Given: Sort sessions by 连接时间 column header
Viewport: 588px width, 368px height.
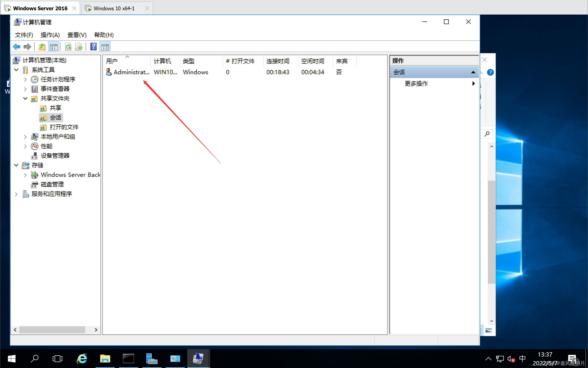Looking at the screenshot, I should tap(281, 61).
